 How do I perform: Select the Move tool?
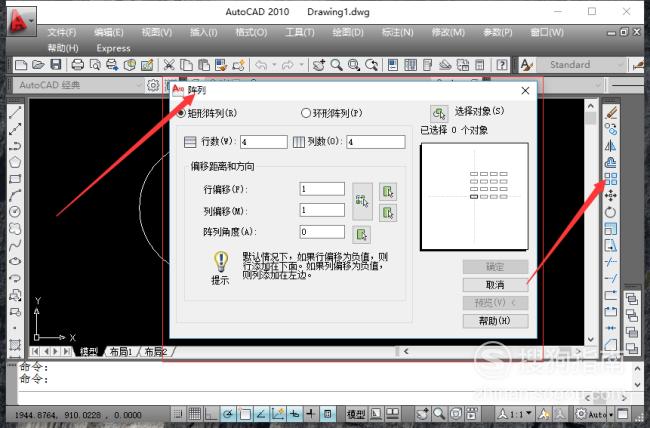tap(611, 195)
